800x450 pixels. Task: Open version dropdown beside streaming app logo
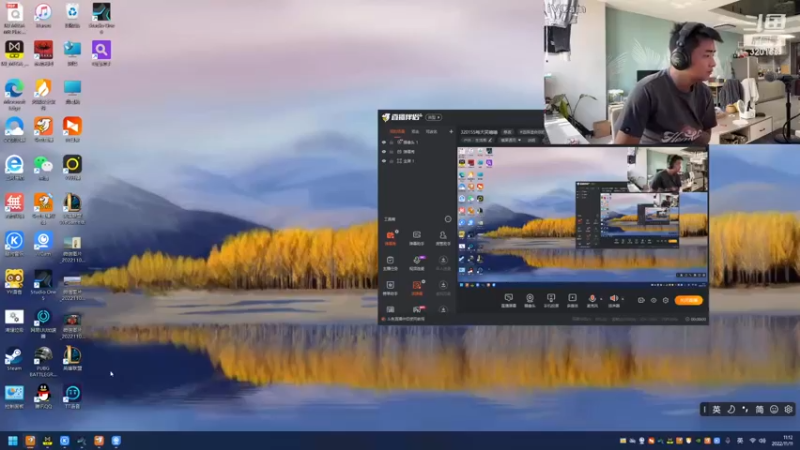pos(434,117)
